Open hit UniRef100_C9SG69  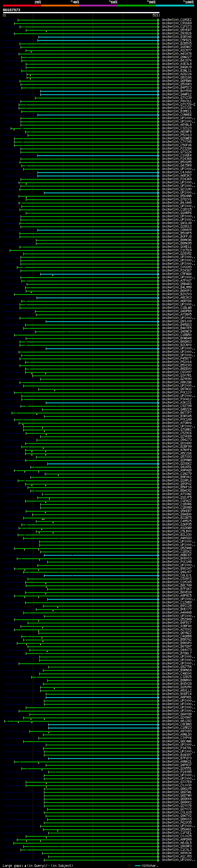click(x=177, y=23)
